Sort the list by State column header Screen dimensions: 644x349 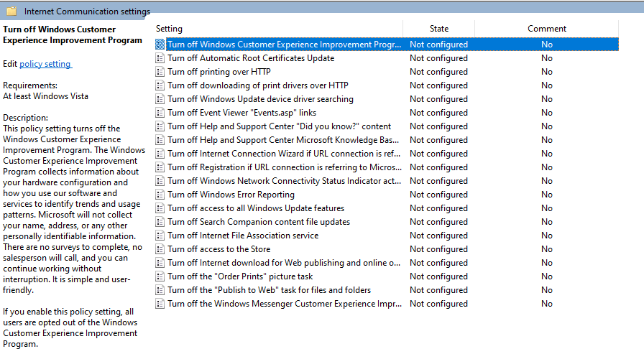(x=438, y=29)
